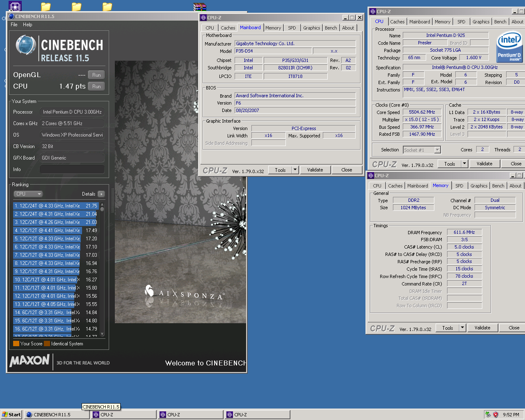Screen dimensions: 525x420
Task: Click the brown Identical System swatch
Action: click(x=47, y=344)
